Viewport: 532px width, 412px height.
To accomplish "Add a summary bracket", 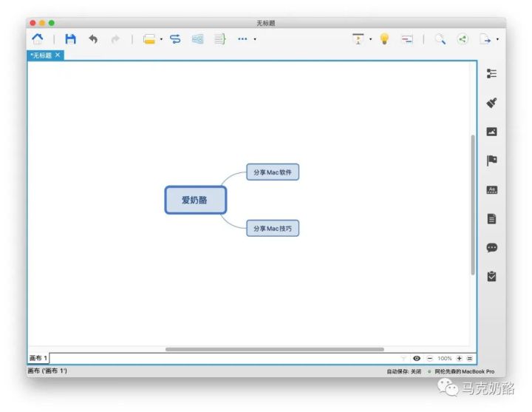I will pyautogui.click(x=220, y=39).
